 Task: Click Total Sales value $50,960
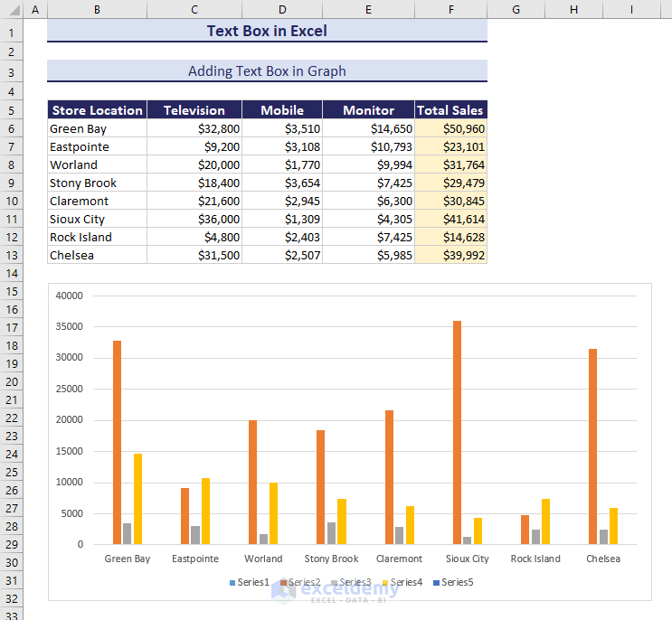click(450, 128)
